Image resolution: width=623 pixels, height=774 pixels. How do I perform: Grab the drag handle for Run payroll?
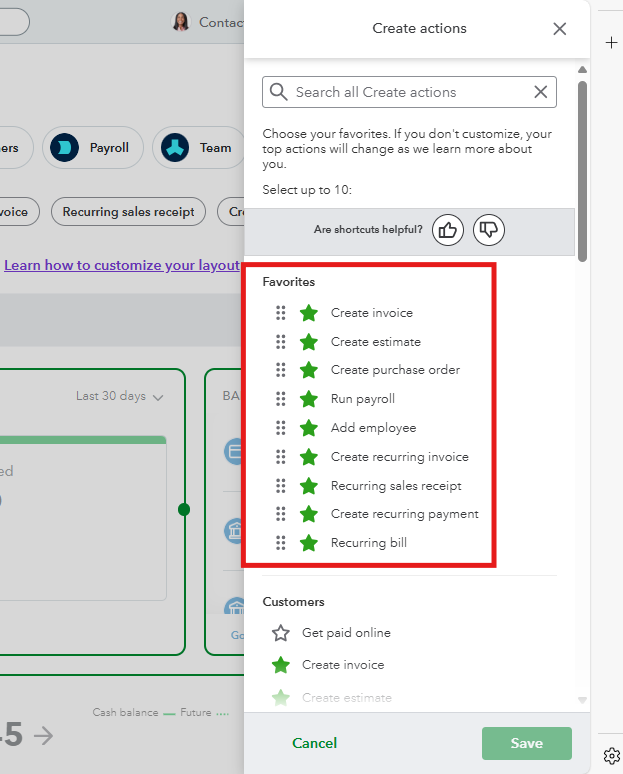pos(280,399)
